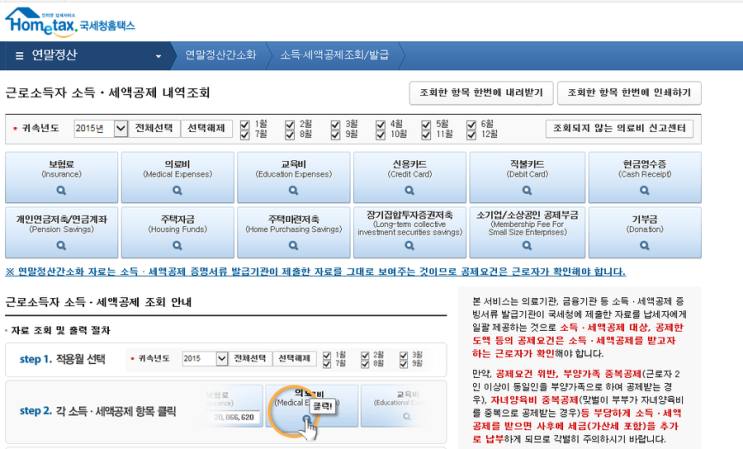743x449 pixels.
Task: Toggle the 2월 month checkbox
Action: click(x=290, y=125)
